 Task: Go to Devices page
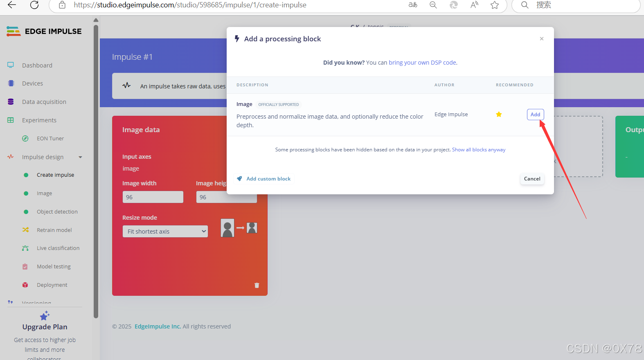(32, 83)
